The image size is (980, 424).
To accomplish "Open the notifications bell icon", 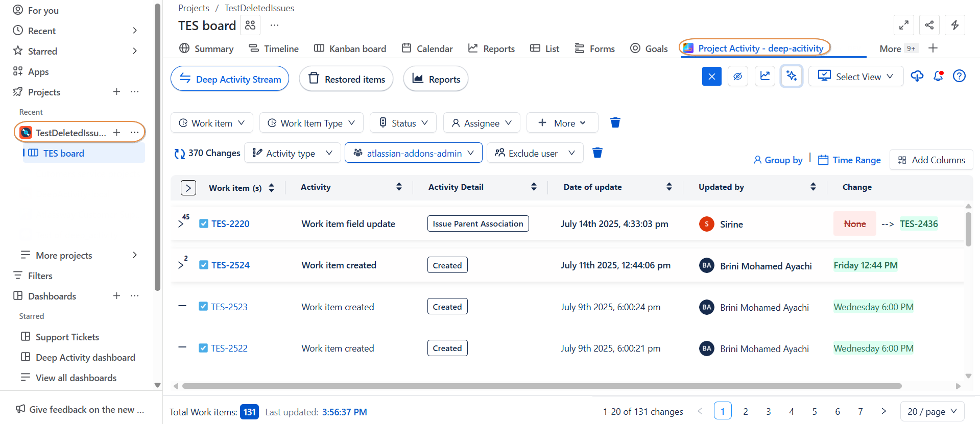I will point(938,77).
